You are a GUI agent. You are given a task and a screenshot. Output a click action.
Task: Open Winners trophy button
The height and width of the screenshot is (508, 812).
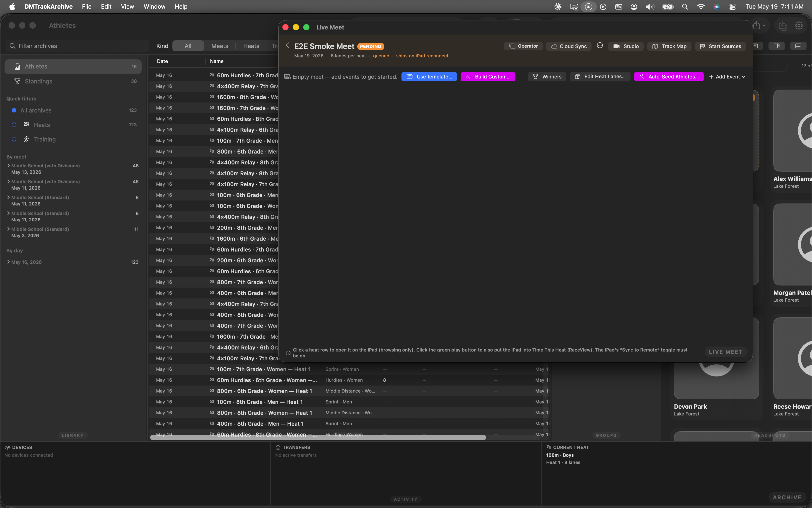[x=547, y=77]
